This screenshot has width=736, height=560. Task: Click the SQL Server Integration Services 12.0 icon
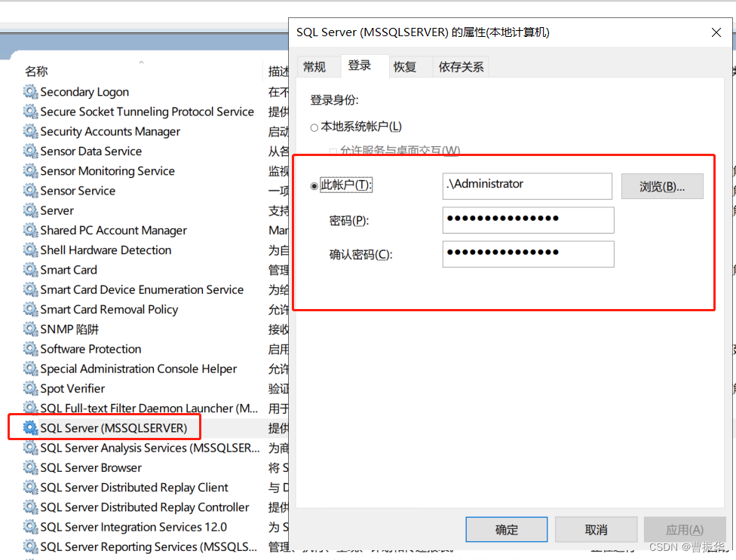tap(30, 527)
